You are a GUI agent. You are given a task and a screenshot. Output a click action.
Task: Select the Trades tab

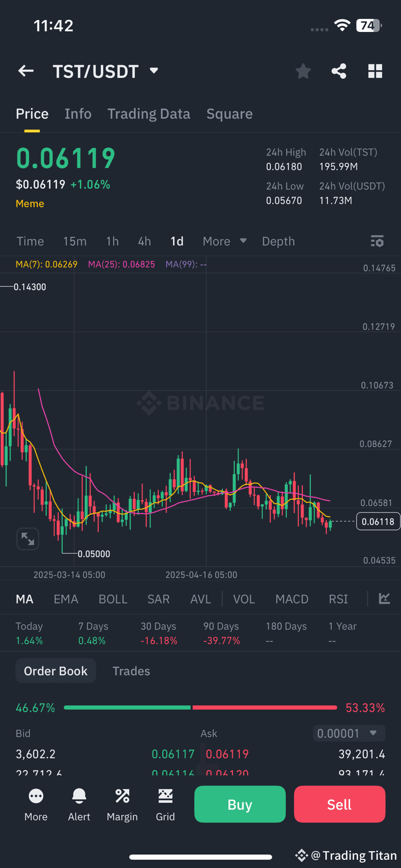(x=131, y=671)
